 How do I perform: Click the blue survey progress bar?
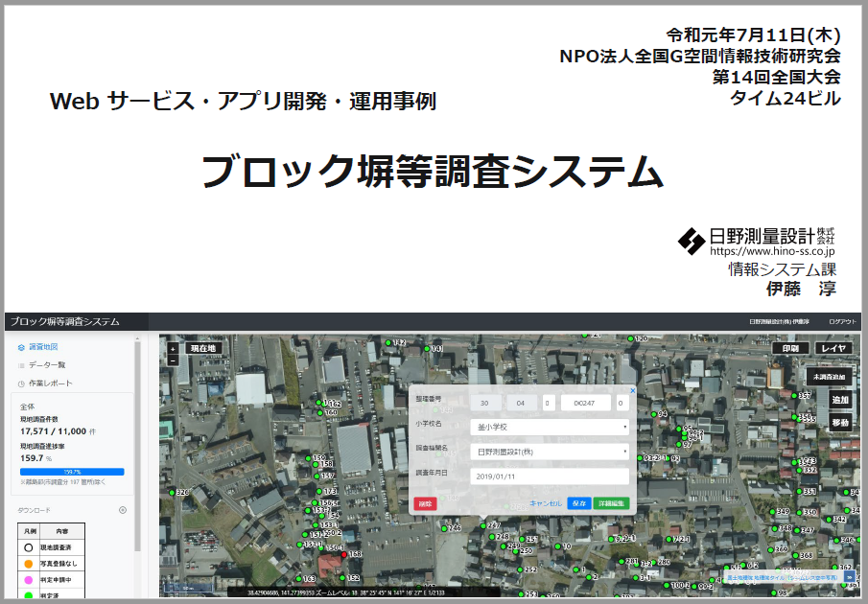[72, 472]
